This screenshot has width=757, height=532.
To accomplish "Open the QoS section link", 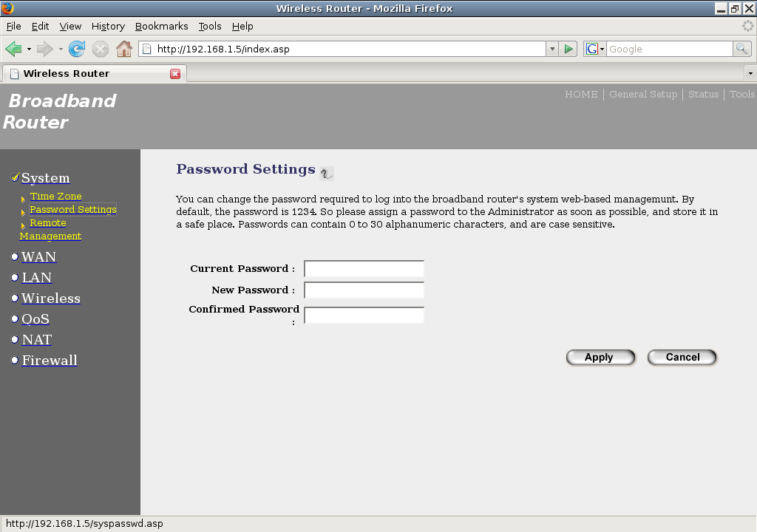I will pyautogui.click(x=35, y=319).
